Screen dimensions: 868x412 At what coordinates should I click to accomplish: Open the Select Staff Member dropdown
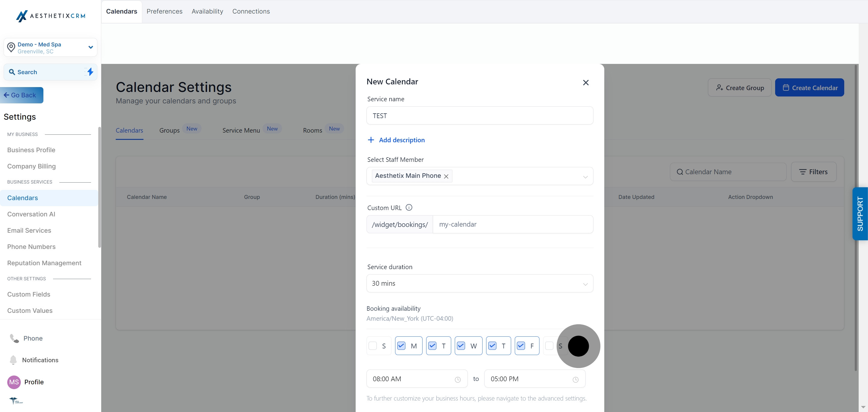[480, 176]
